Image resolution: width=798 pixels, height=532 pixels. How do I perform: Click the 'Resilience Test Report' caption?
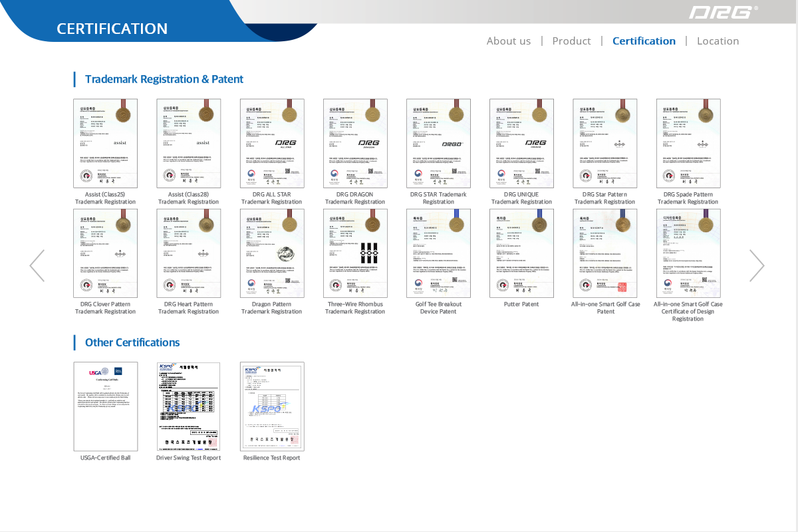[272, 458]
